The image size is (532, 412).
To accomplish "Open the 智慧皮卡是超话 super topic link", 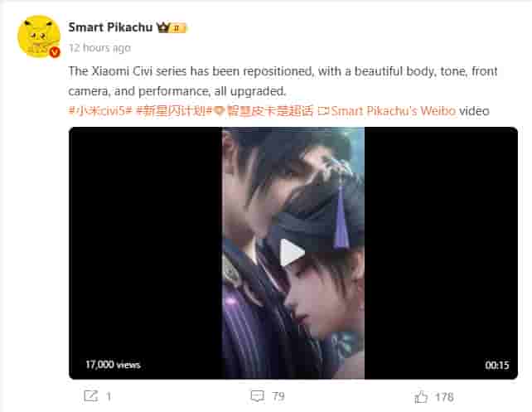I will 270,111.
